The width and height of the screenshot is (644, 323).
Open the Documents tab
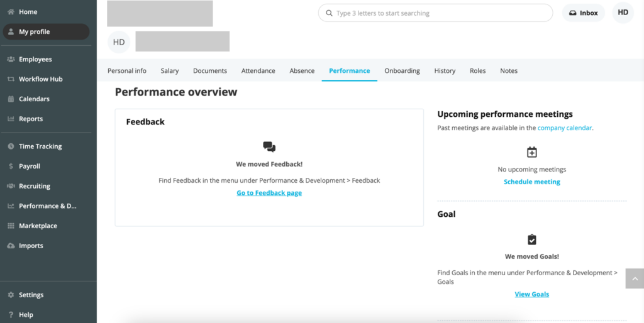pyautogui.click(x=210, y=70)
